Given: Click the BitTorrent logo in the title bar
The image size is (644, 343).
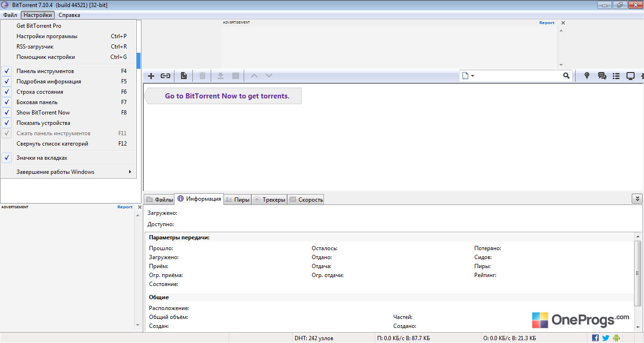Looking at the screenshot, I should 5,5.
